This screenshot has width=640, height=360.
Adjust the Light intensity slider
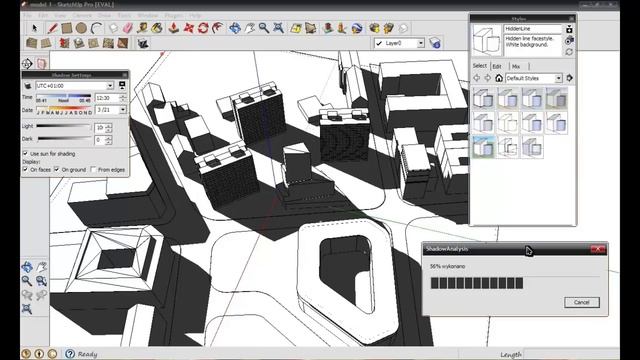click(x=64, y=126)
